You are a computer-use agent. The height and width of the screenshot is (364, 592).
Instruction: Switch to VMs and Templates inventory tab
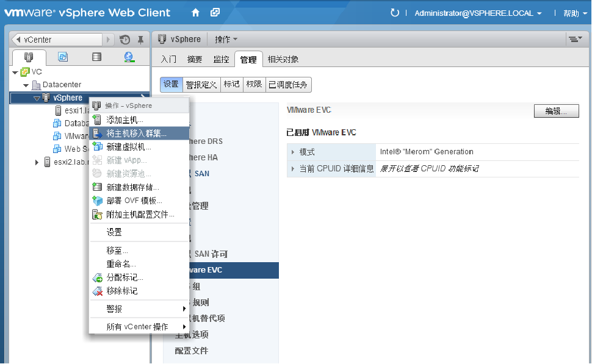63,57
